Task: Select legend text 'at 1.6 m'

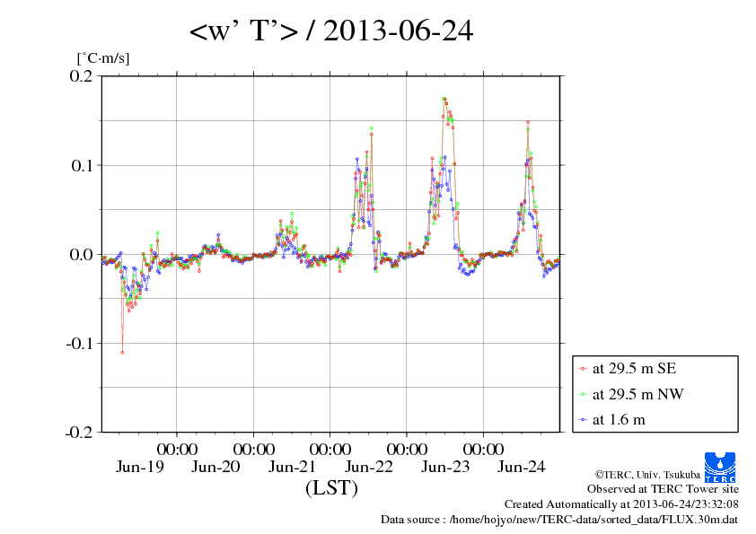Action: point(619,420)
